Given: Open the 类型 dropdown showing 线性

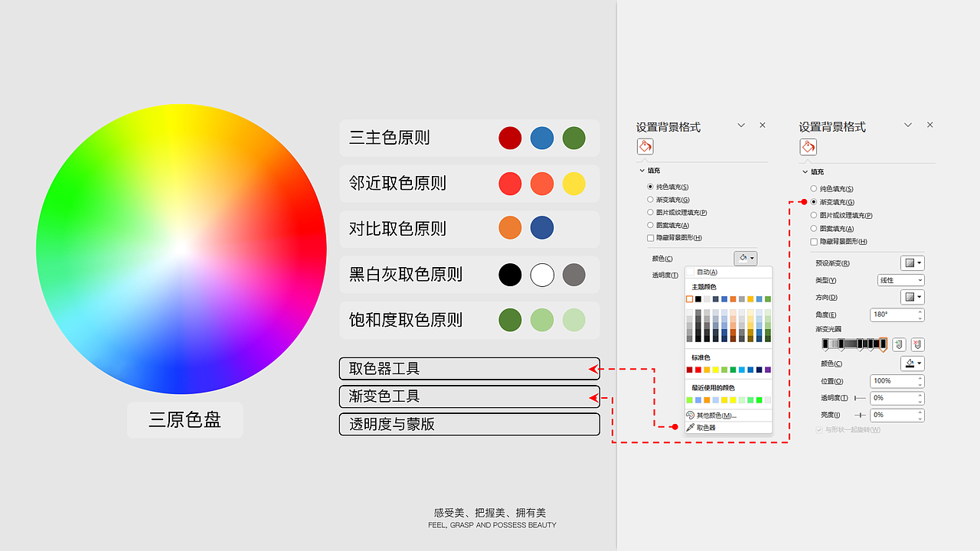Looking at the screenshot, I should point(900,280).
